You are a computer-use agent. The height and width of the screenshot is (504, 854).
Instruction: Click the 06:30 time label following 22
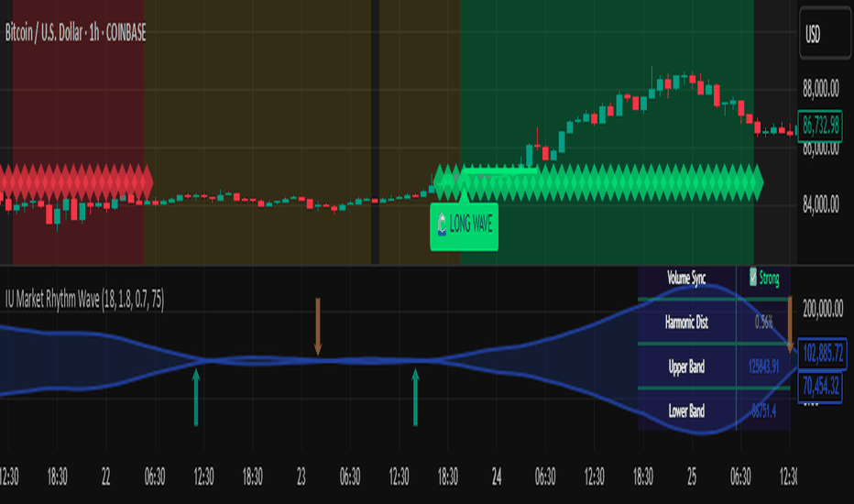(x=155, y=477)
